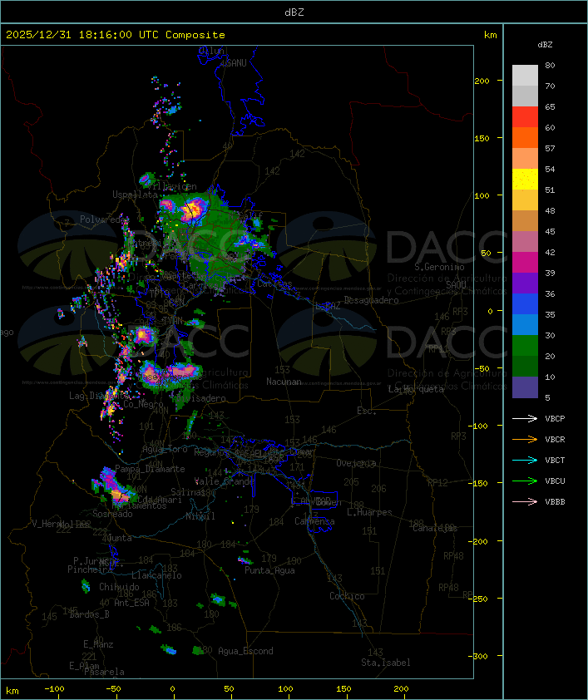This screenshot has width=588, height=700.
Task: Click the 150 tick on right axis
Action: tap(482, 138)
